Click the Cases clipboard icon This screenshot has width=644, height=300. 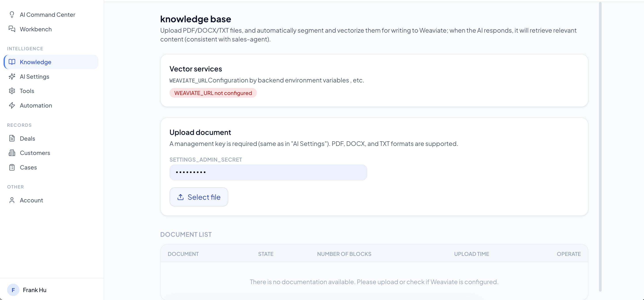tap(12, 167)
